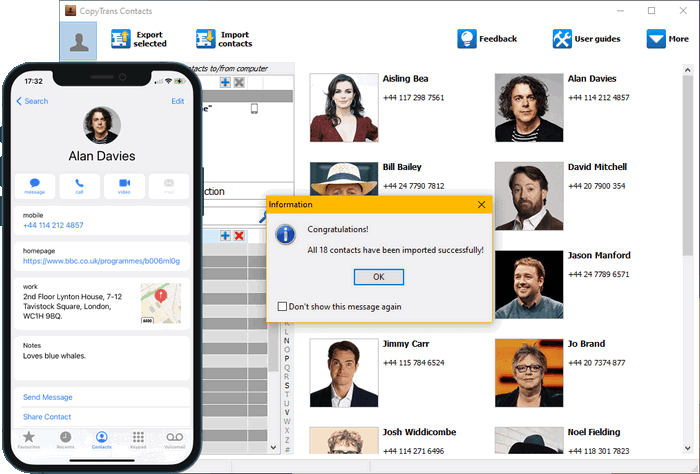Open Keypad tab on phone
Viewport: 700px width, 474px height.
[138, 440]
